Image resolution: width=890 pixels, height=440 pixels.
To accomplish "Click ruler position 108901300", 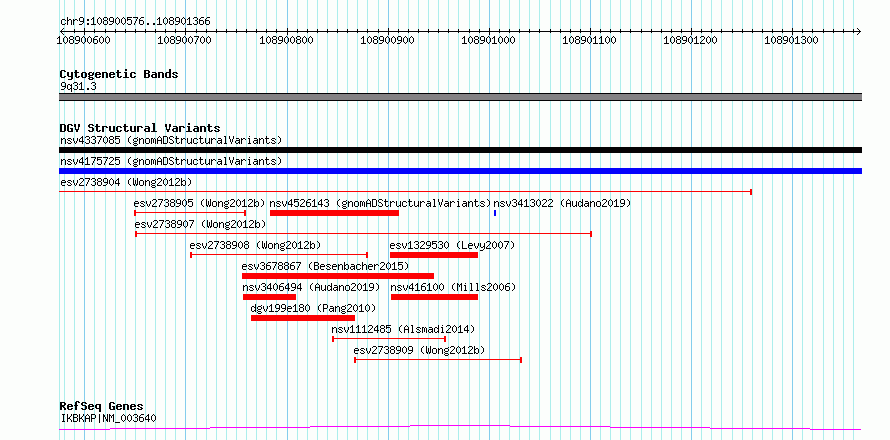I will coord(792,40).
